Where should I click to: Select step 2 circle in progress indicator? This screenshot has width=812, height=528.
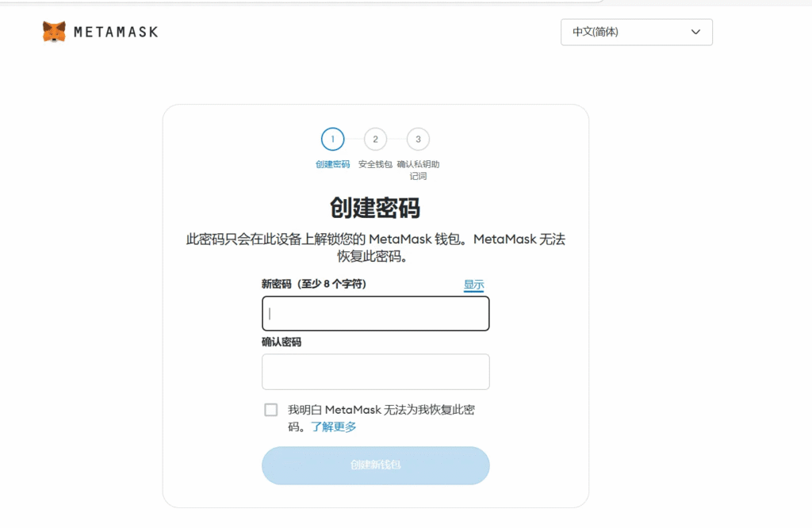375,140
